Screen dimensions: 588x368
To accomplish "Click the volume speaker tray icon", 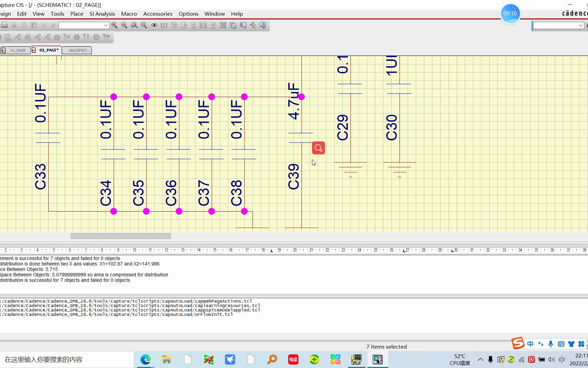I will point(552,359).
